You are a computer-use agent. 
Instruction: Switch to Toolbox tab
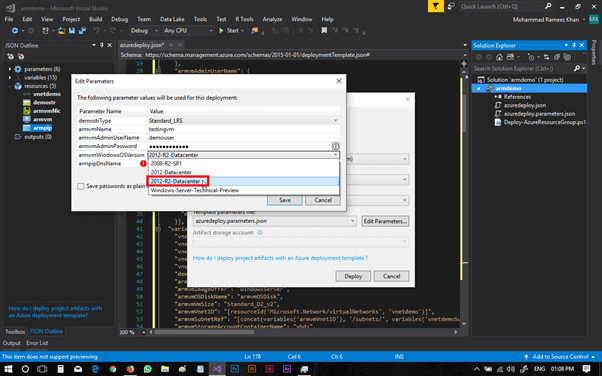pyautogui.click(x=15, y=331)
